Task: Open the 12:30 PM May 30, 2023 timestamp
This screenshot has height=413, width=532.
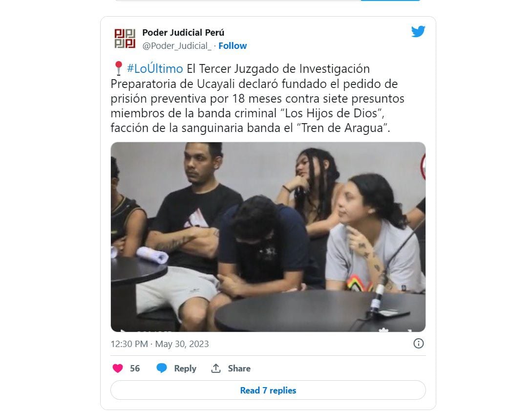Action: (x=159, y=344)
